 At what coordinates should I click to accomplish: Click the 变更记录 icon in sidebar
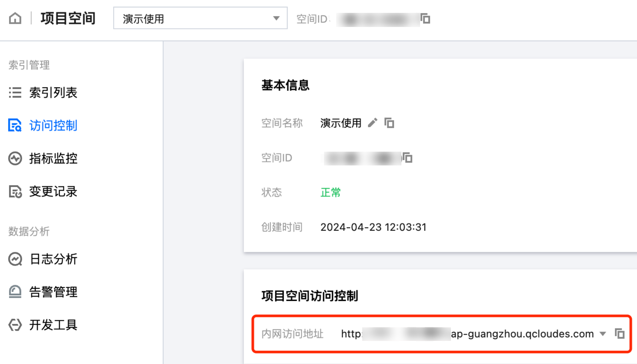[x=15, y=192]
